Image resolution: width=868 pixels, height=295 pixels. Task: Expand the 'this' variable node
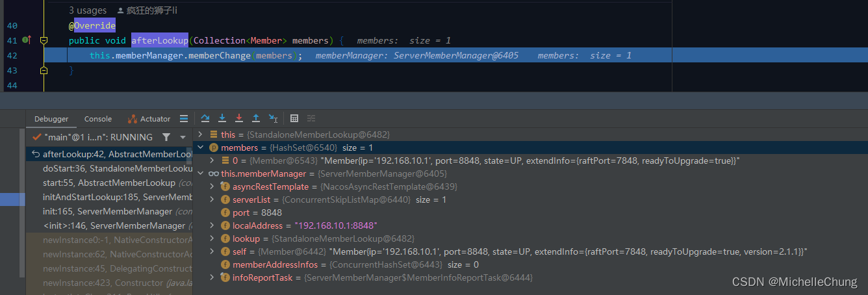pyautogui.click(x=201, y=135)
